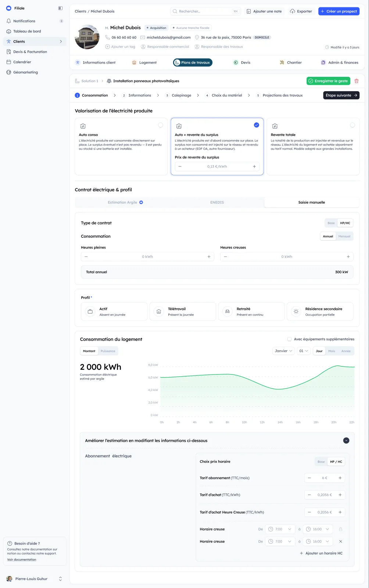This screenshot has width=369, height=588.
Task: Click the Géomarketing globe icon
Action: [x=9, y=72]
